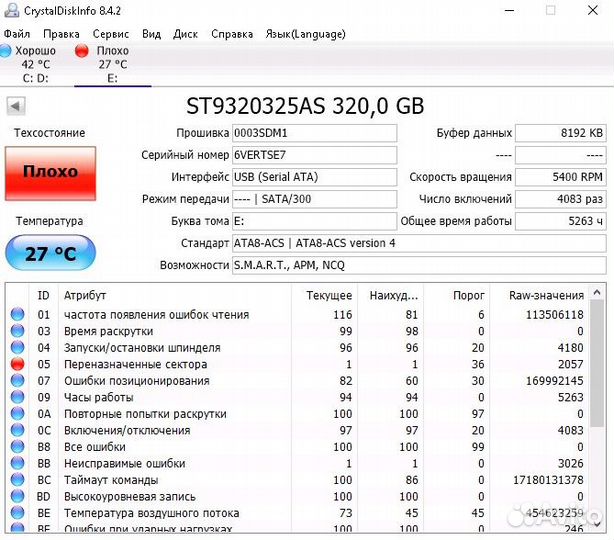Viewport: 614px width, 540px height.
Task: Open the Сервис menu
Action: pos(111,34)
